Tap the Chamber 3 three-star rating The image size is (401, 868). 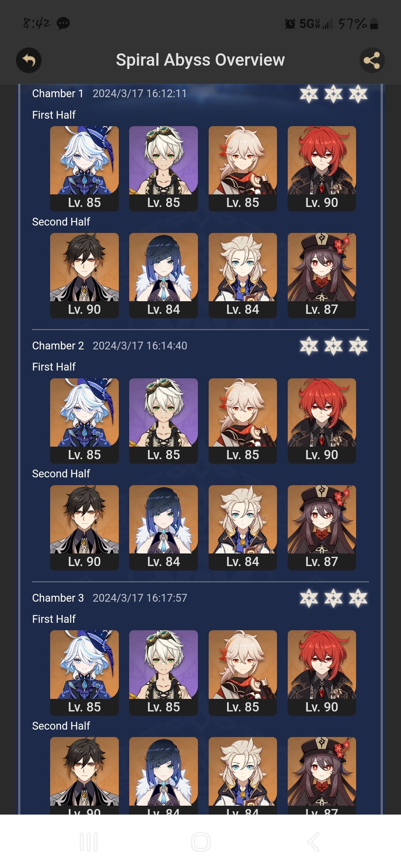pyautogui.click(x=333, y=598)
